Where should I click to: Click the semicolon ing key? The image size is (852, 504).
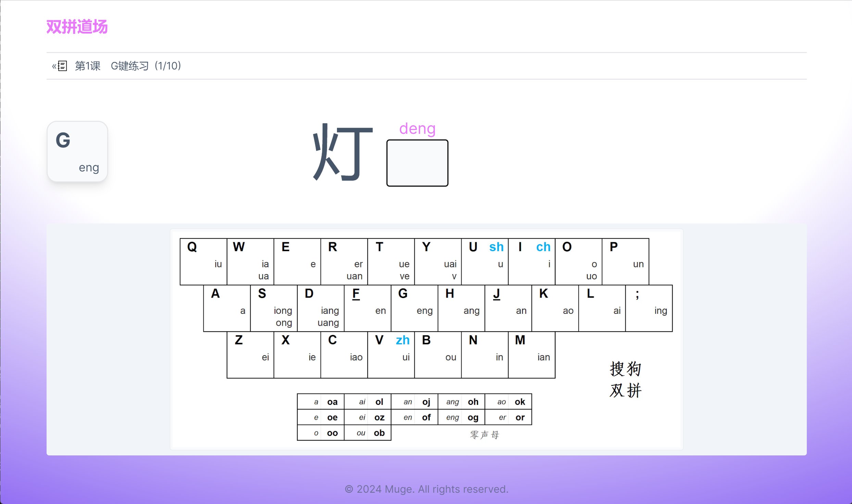click(x=649, y=308)
